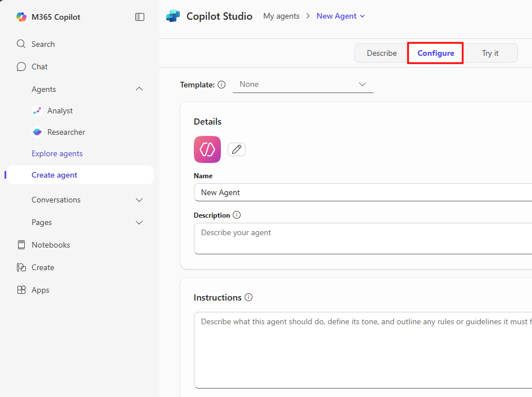Click the Instructions info icon

pos(249,297)
